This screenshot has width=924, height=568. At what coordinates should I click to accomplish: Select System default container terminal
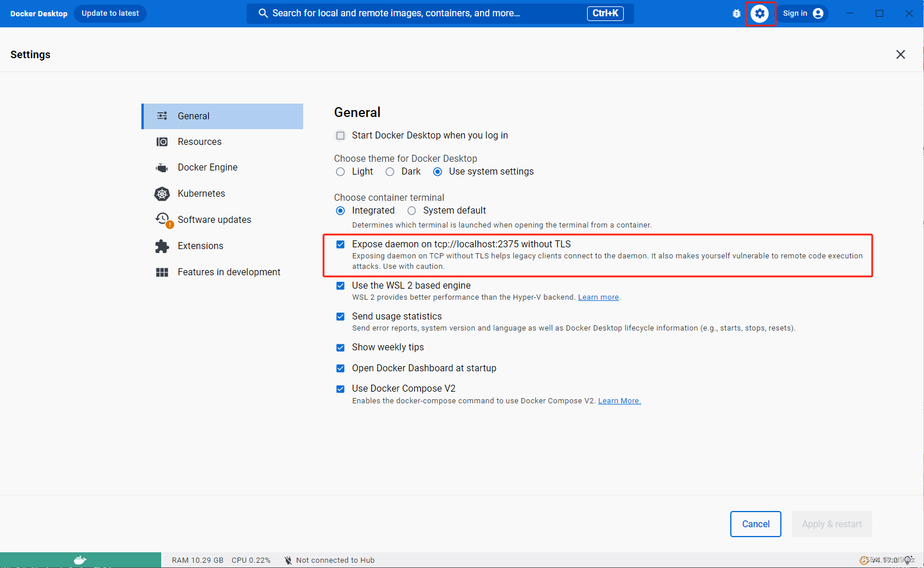pyautogui.click(x=412, y=211)
